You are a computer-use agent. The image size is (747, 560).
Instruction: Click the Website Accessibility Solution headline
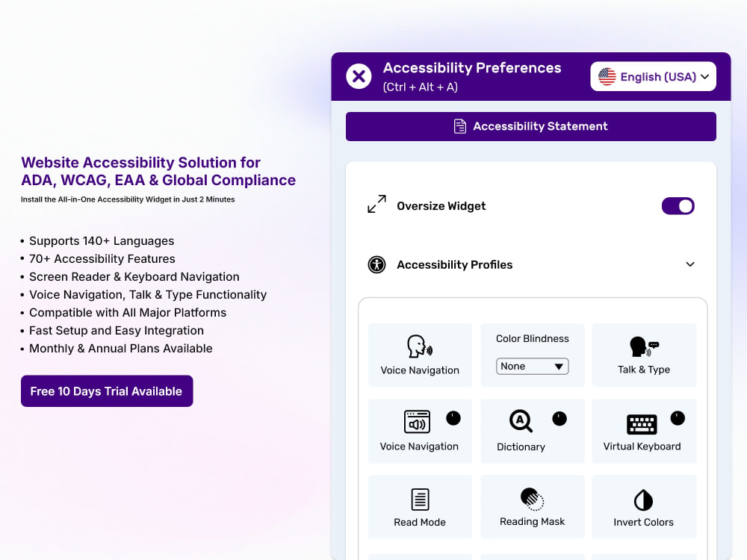[158, 172]
